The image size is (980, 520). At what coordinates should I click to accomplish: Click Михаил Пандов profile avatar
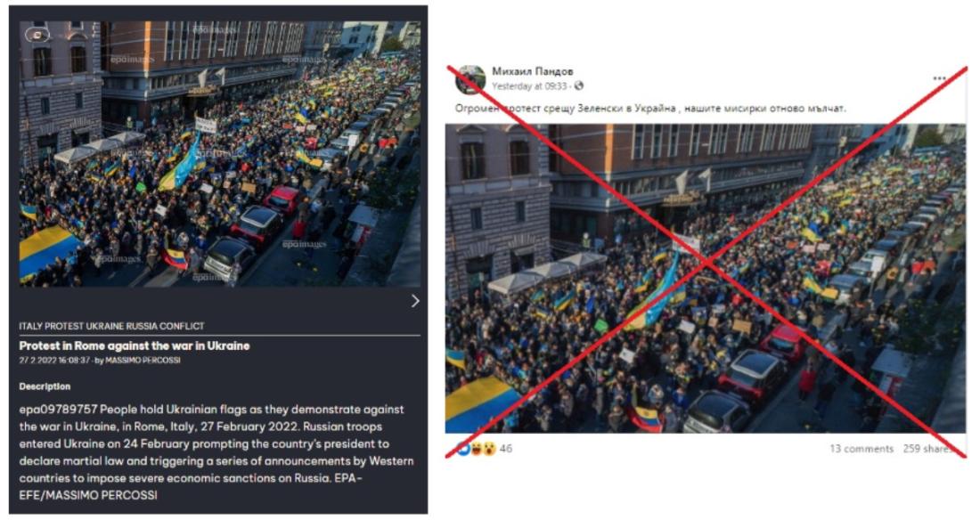(x=470, y=79)
